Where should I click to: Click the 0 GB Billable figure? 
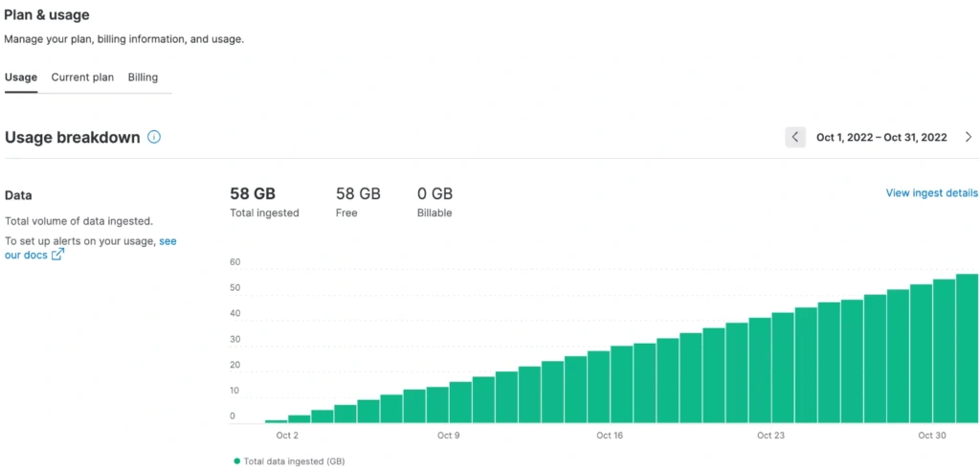pyautogui.click(x=434, y=193)
